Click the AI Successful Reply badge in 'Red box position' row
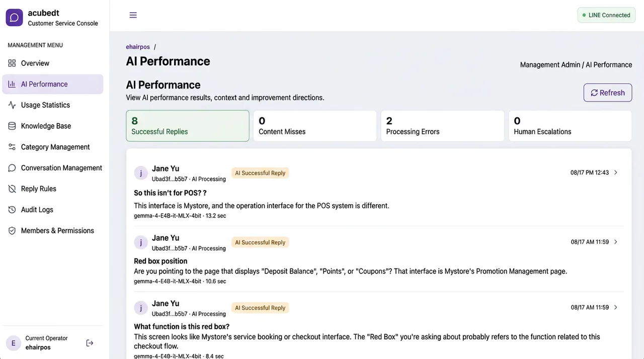The width and height of the screenshot is (644, 359). [x=260, y=242]
